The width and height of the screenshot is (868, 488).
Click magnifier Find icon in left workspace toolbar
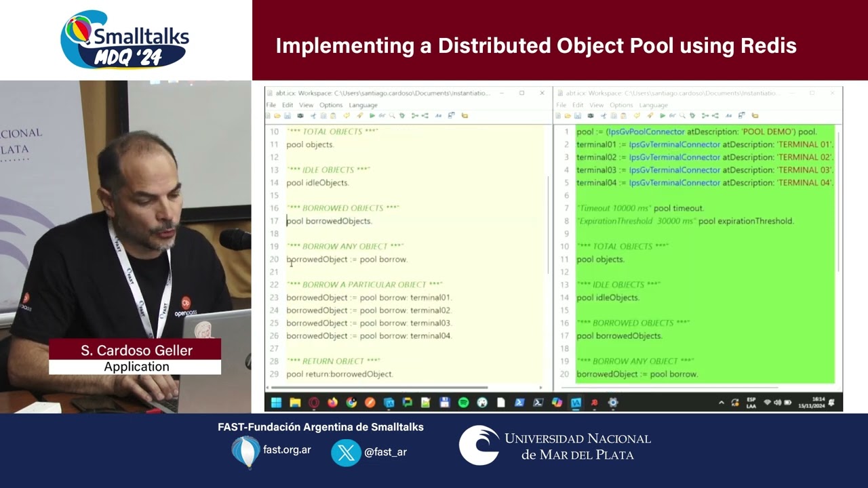click(392, 116)
